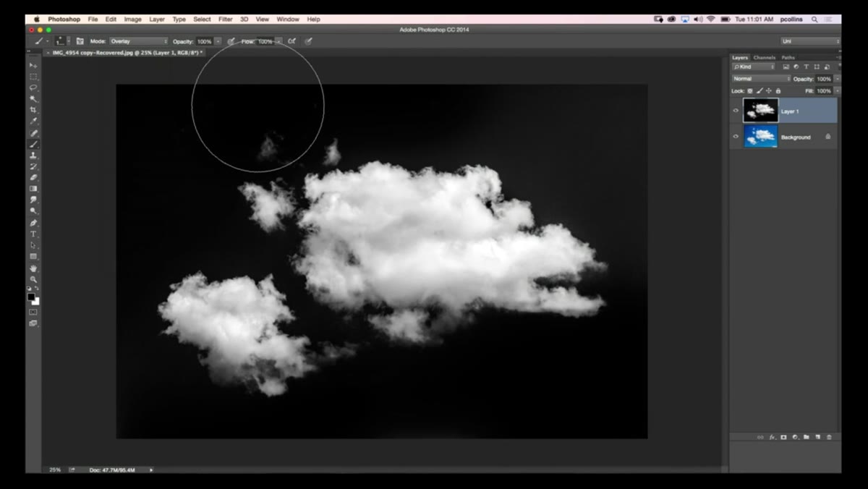
Task: Select the Zoom tool
Action: point(33,279)
